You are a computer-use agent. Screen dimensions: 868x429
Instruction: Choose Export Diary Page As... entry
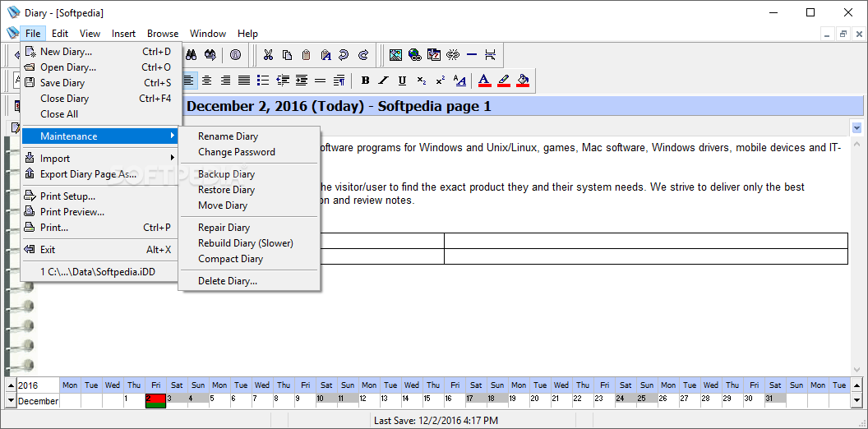101,174
